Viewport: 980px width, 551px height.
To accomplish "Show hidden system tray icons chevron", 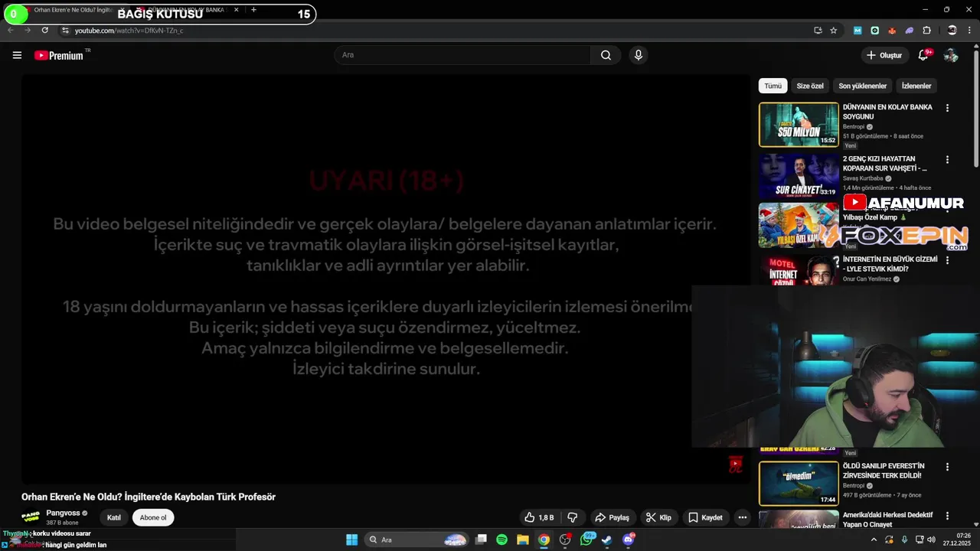I will pos(874,540).
